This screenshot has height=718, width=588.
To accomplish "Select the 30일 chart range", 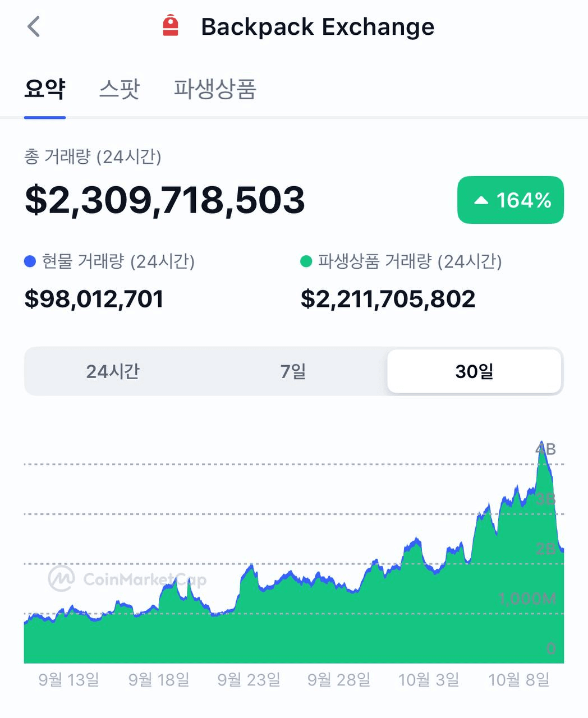I will [474, 371].
